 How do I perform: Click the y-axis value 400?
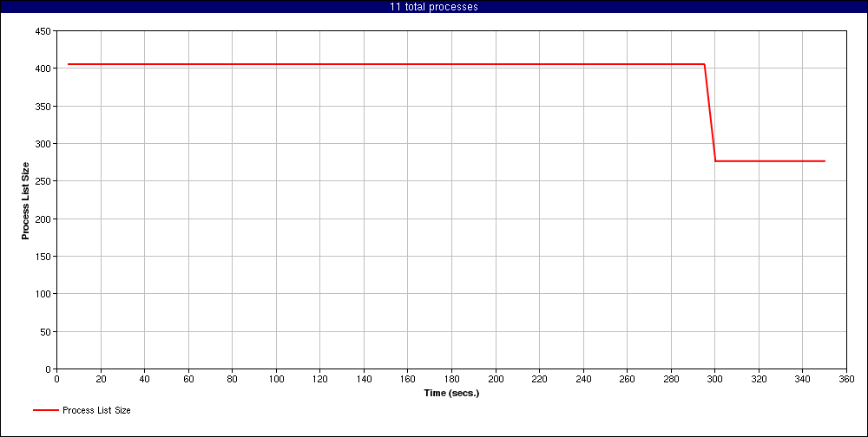tap(45, 68)
